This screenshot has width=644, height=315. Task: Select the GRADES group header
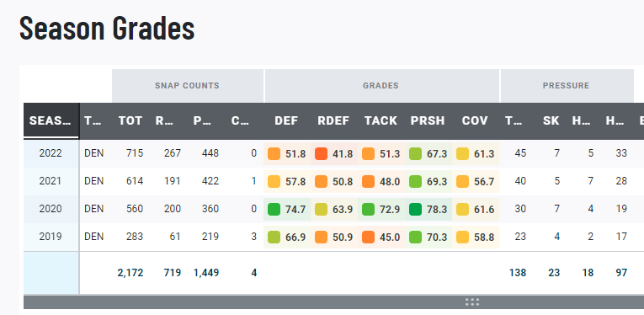[381, 86]
